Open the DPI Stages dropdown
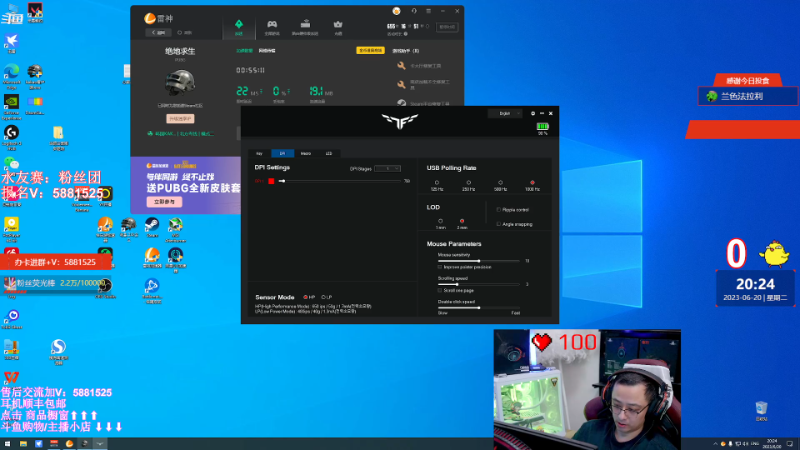800x450 pixels. (x=387, y=168)
